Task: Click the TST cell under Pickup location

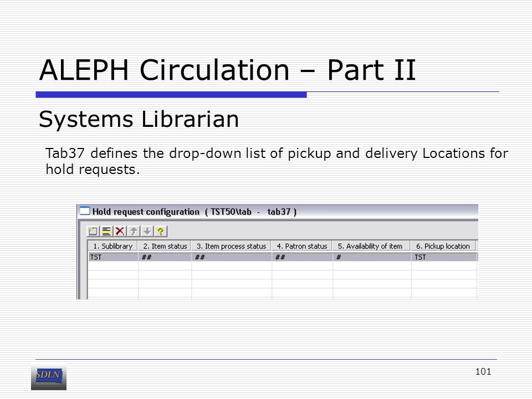Action: 444,257
